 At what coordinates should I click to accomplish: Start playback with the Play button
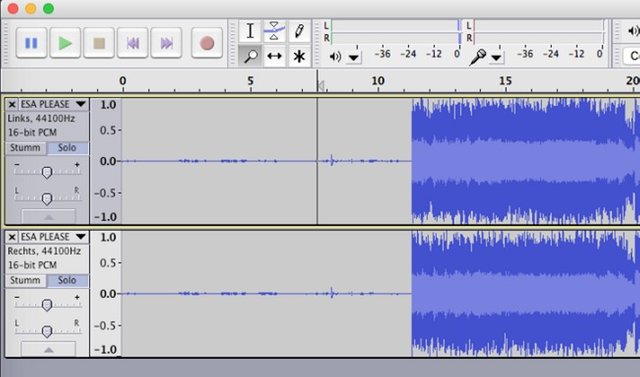click(x=65, y=43)
